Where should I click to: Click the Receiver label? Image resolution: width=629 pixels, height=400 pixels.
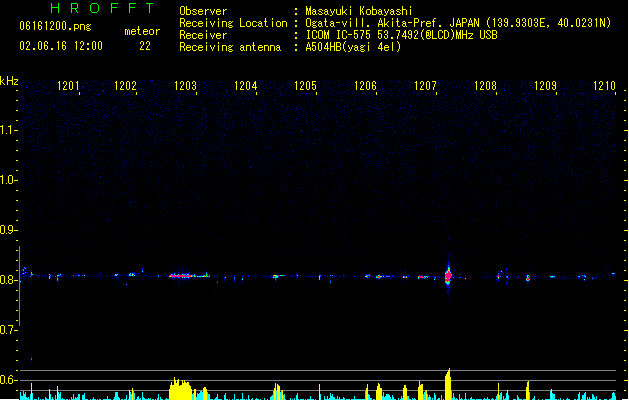(x=203, y=35)
